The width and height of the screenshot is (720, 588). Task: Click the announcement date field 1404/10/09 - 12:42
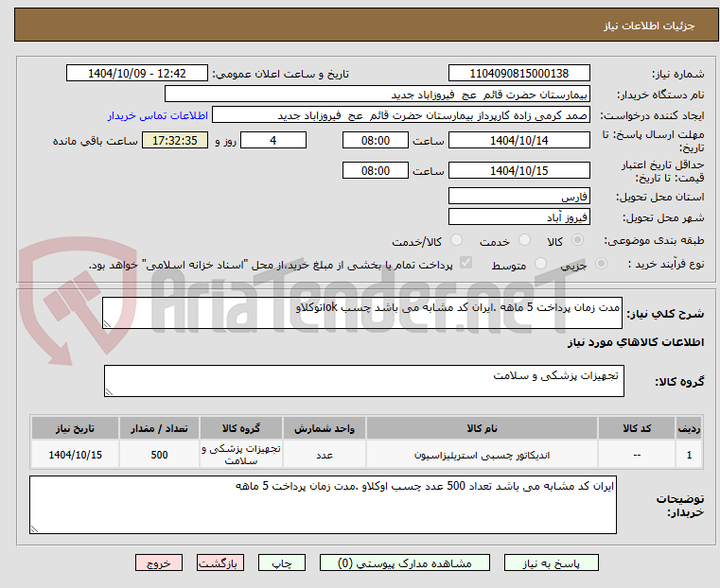[137, 74]
